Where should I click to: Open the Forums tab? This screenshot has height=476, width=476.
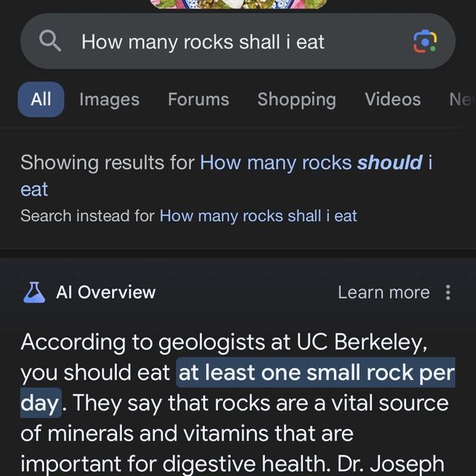[199, 100]
